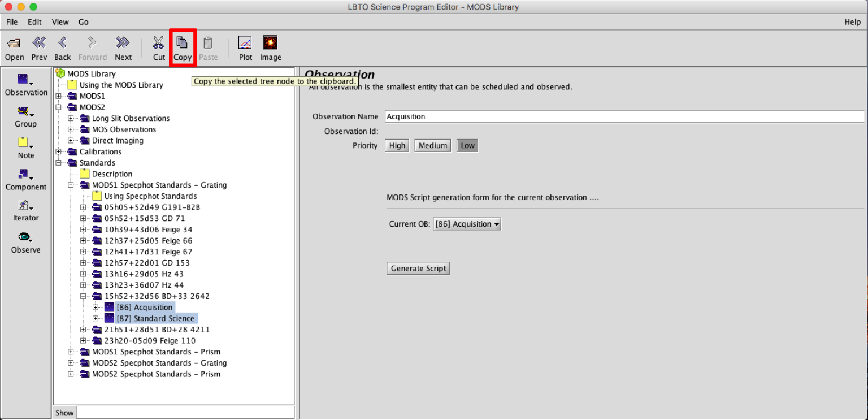Open the Edit menu

click(35, 22)
